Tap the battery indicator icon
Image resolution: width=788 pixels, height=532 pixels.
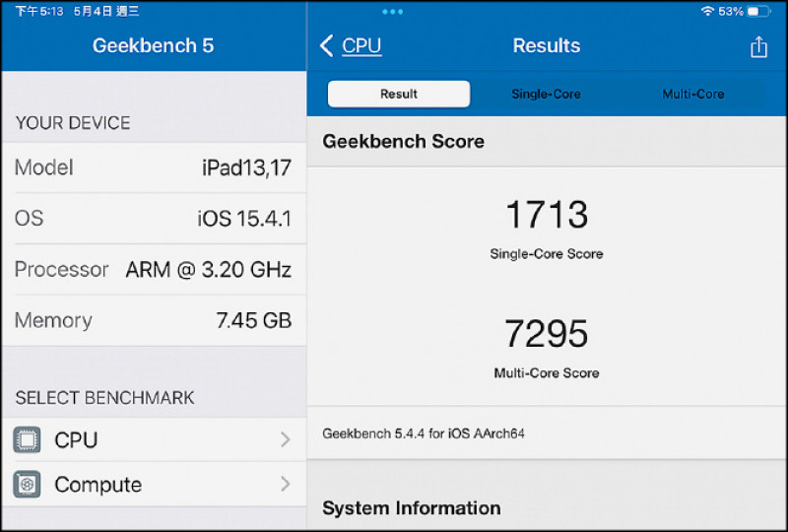pyautogui.click(x=758, y=11)
